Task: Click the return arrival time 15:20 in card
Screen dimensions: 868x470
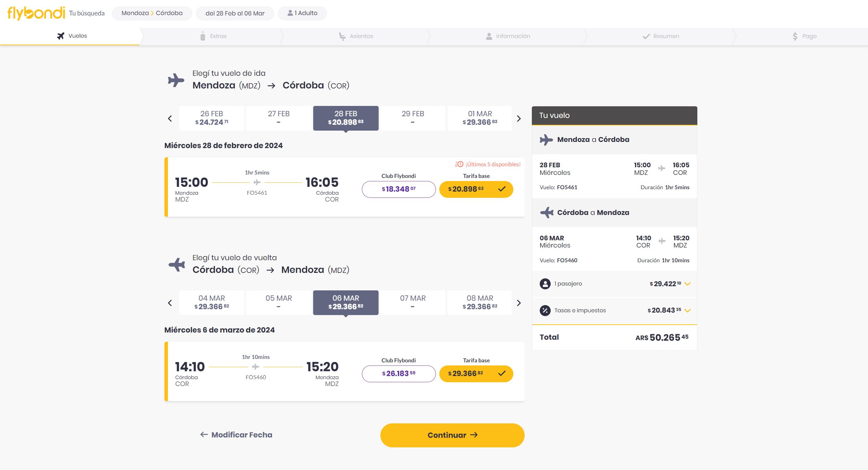Action: [x=322, y=367]
